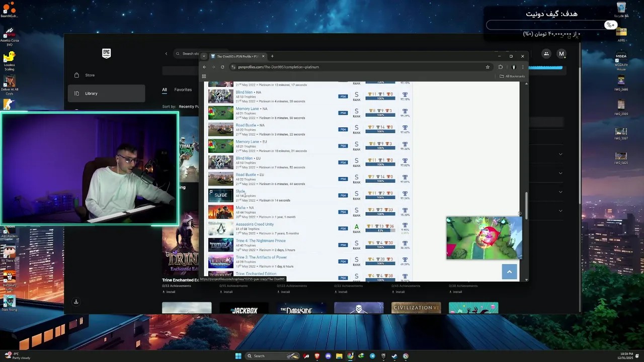Open Epic Games Launcher taskbar icon
The image size is (644, 362).
tap(383, 356)
